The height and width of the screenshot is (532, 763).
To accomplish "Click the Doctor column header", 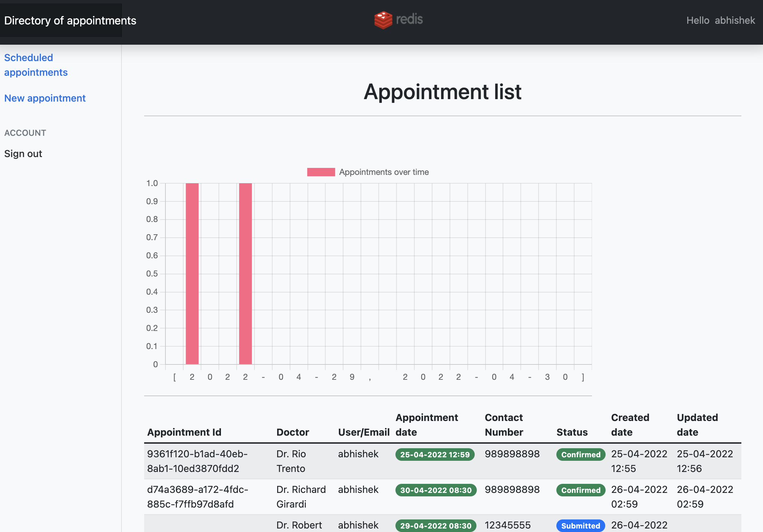I will (x=293, y=432).
